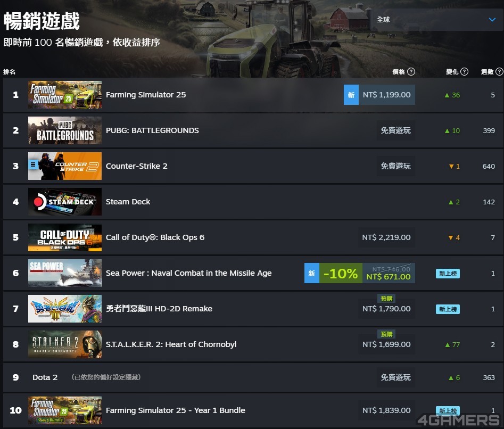Viewport: 504px width, 429px height.
Task: Click the 399 weeks value for PUBG
Action: (489, 131)
